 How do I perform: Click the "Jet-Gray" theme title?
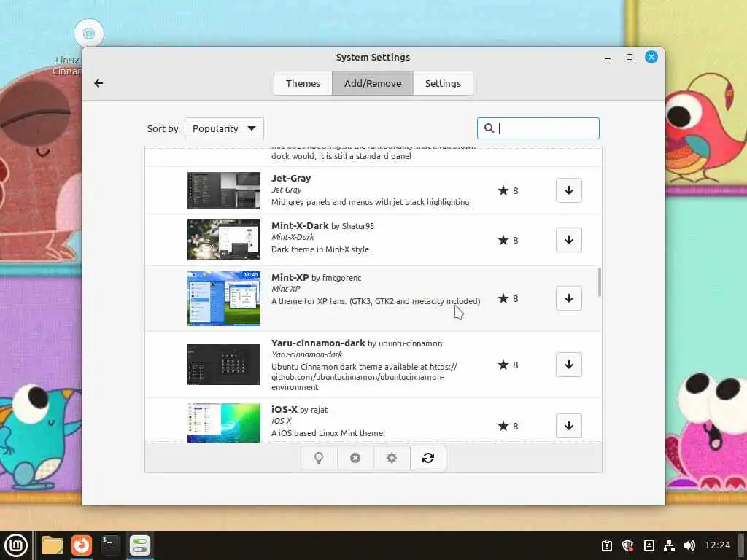click(x=291, y=178)
